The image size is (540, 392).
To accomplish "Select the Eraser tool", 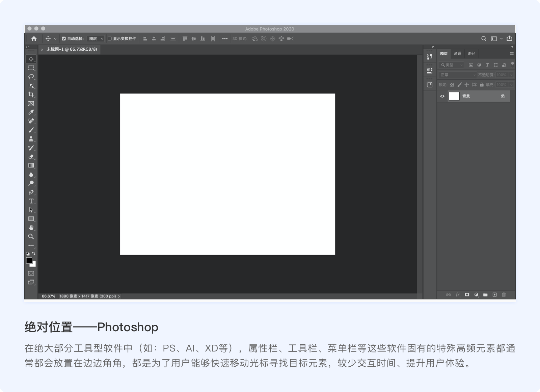I will [31, 157].
